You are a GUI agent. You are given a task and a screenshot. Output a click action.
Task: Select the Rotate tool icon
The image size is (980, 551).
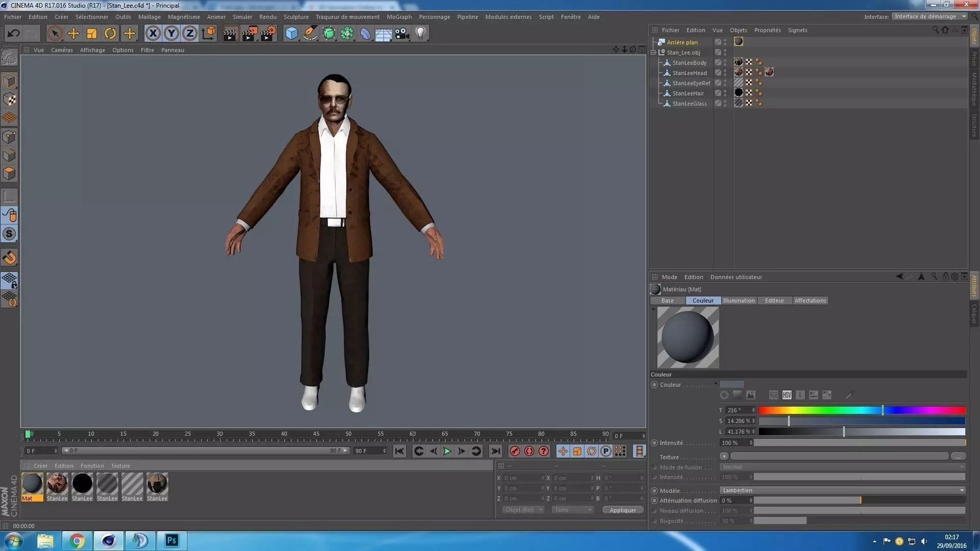(110, 34)
